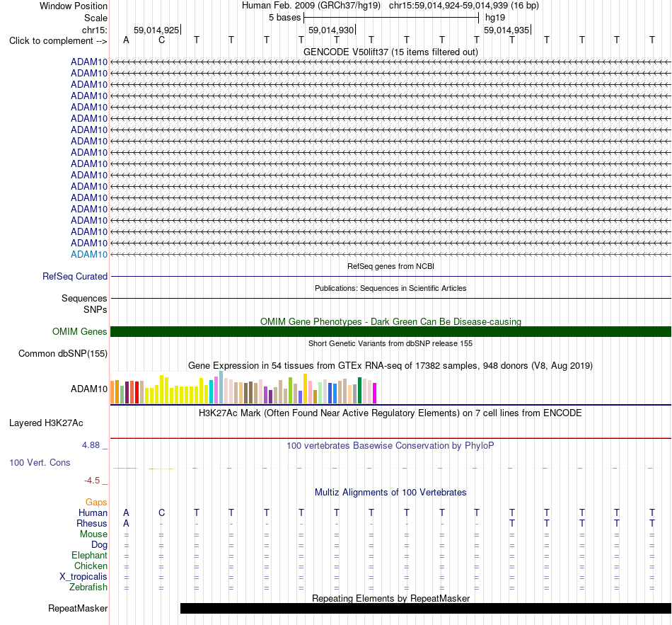The image size is (672, 625).
Task: Select the Mouse species label
Action: coord(93,534)
